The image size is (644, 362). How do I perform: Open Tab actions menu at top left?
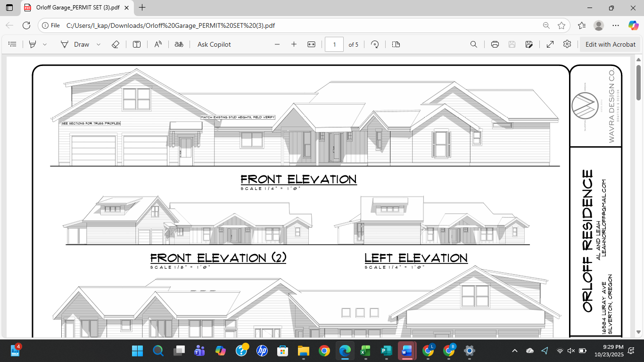[9, 8]
